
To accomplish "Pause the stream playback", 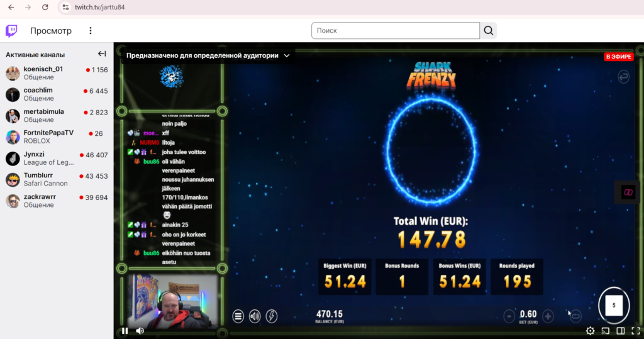I will [x=125, y=331].
